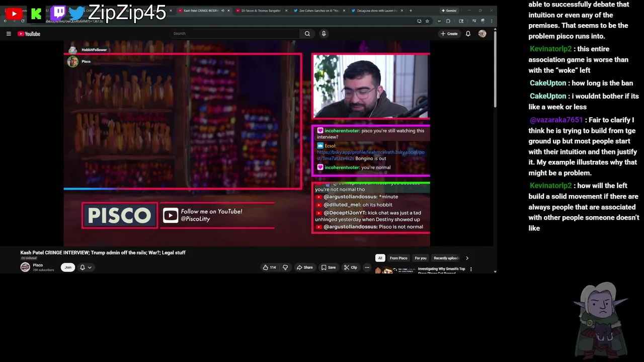
Task: Click HobbitFollower name in video overlay
Action: pyautogui.click(x=94, y=50)
